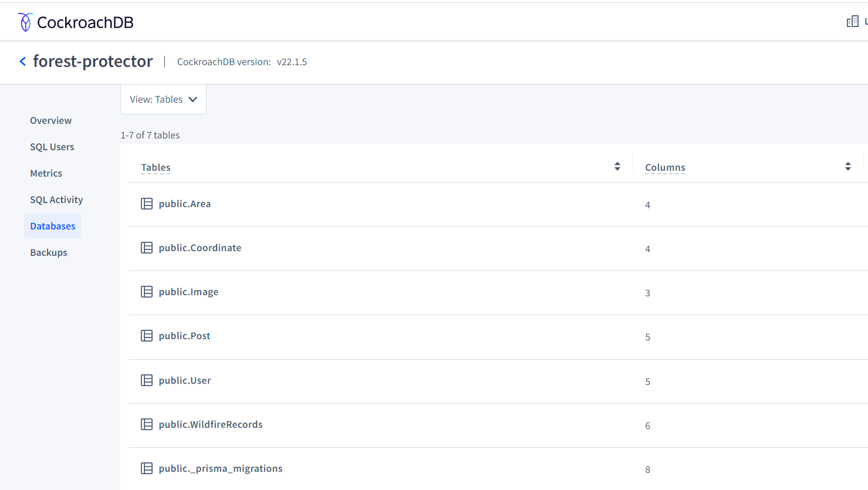Click table icon next to public.User

click(x=147, y=380)
